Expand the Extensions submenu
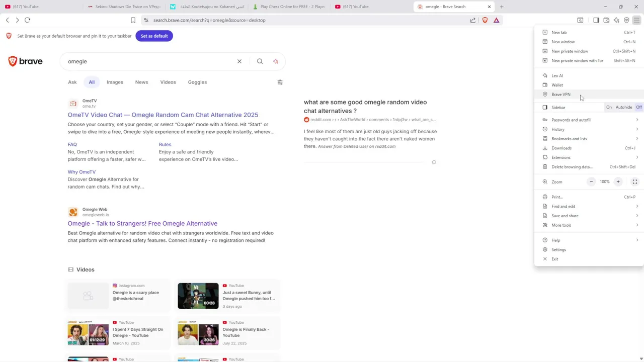Screen dimensions: 644x362 pyautogui.click(x=589, y=157)
